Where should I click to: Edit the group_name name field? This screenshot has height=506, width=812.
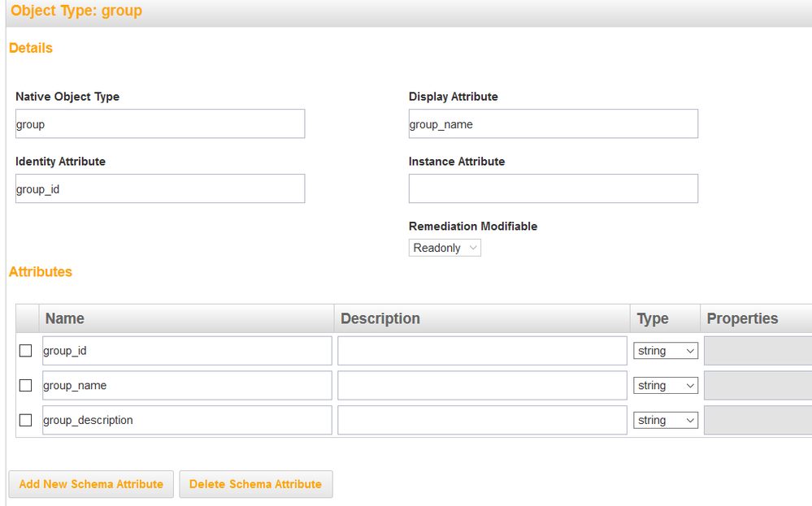coord(187,386)
